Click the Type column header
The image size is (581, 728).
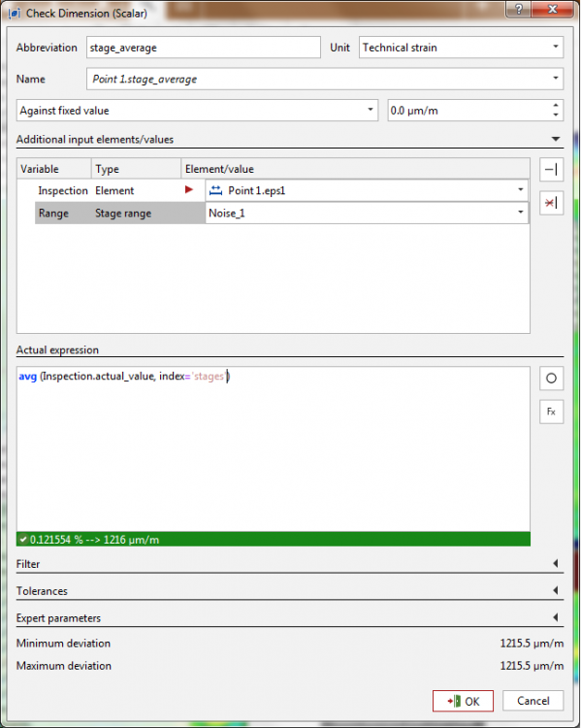[x=136, y=169]
